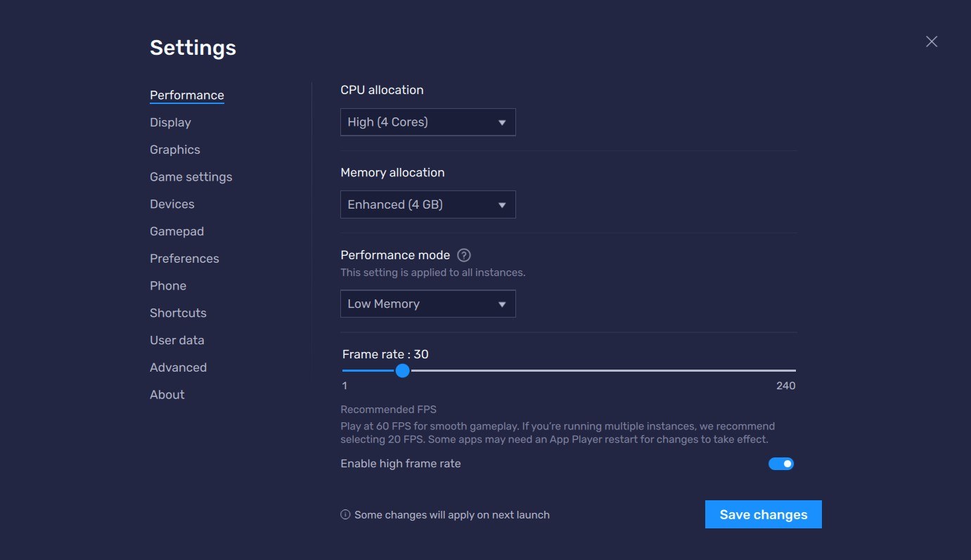Image resolution: width=971 pixels, height=560 pixels.
Task: Switch to Advanced settings
Action: (x=178, y=367)
